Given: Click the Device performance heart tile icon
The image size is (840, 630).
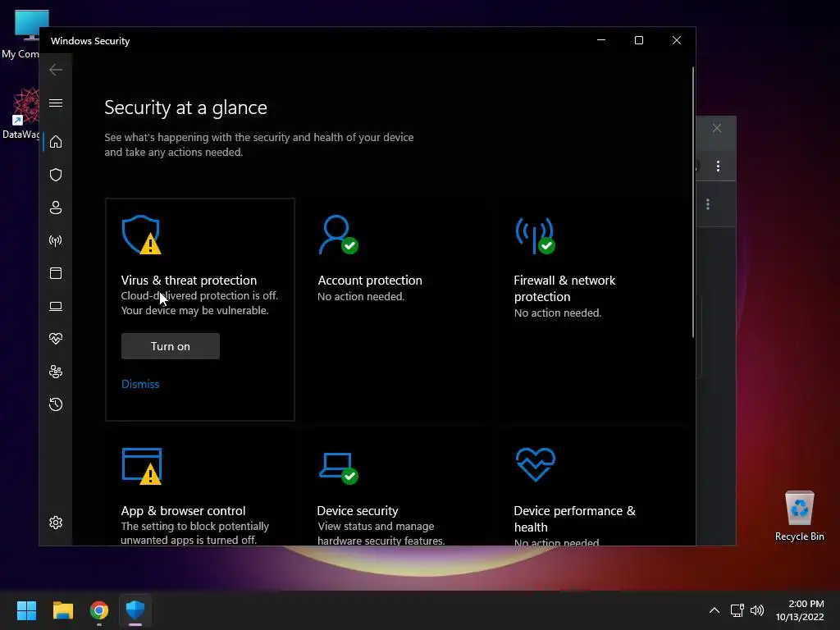Looking at the screenshot, I should 536,464.
